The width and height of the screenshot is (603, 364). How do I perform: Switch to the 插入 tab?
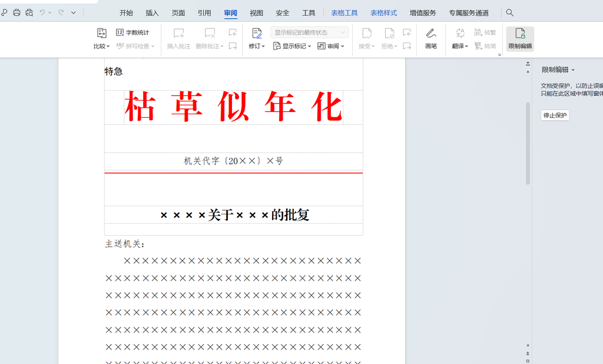click(x=153, y=13)
